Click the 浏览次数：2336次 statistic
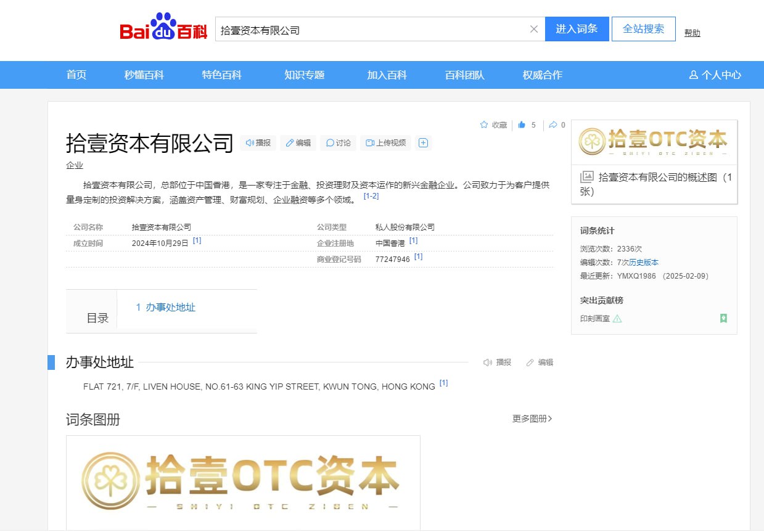Image resolution: width=764 pixels, height=532 pixels. (611, 249)
